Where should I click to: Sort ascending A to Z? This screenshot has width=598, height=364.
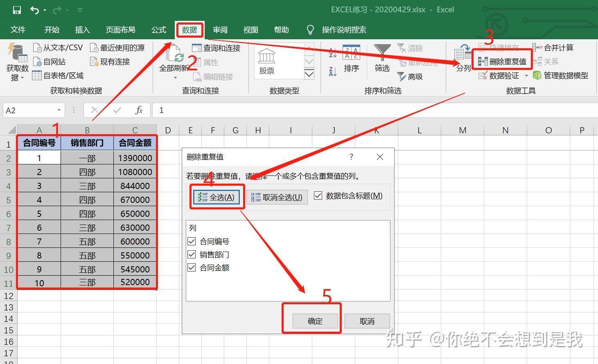click(x=333, y=52)
